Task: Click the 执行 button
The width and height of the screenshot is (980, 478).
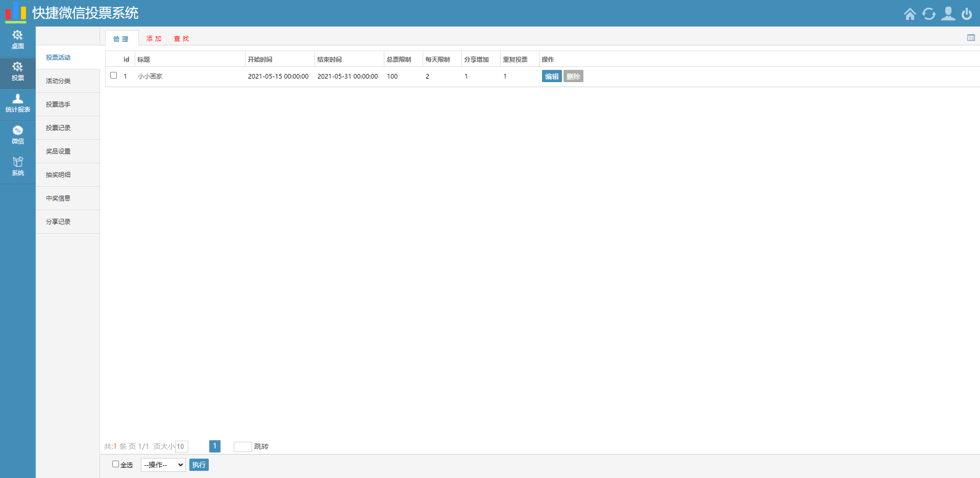Action: pos(199,465)
